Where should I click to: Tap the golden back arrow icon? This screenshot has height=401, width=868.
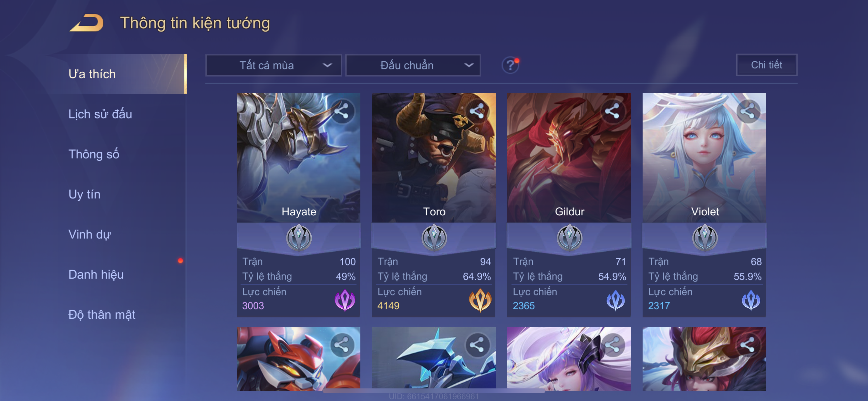87,23
